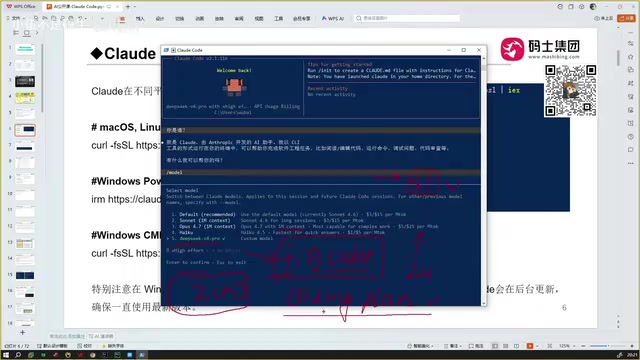Viewport: 640px width, 360px height.
Task: Open the slideshow options dropdown arrow
Action: 537,346
